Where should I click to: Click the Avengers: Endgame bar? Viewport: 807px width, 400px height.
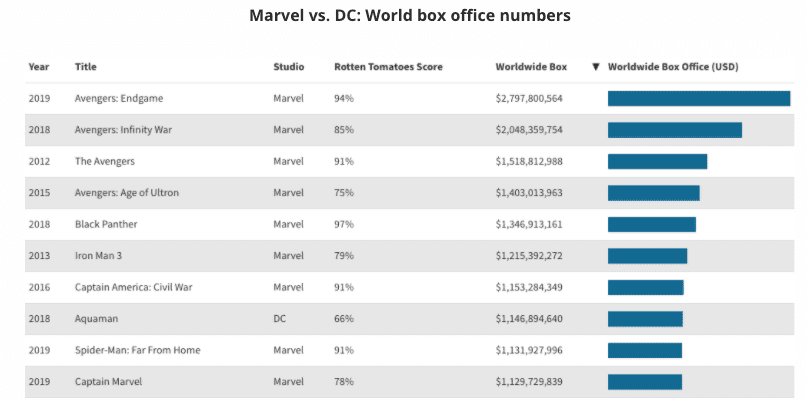[x=698, y=98]
